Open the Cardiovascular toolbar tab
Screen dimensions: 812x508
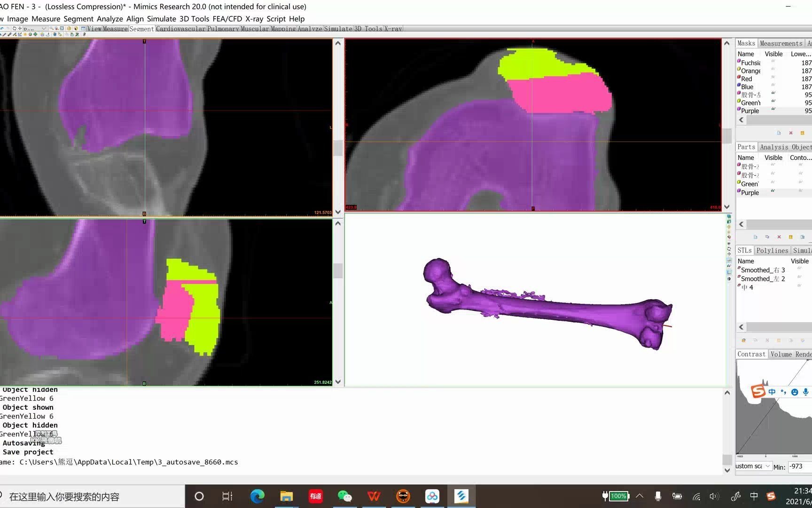pos(181,29)
